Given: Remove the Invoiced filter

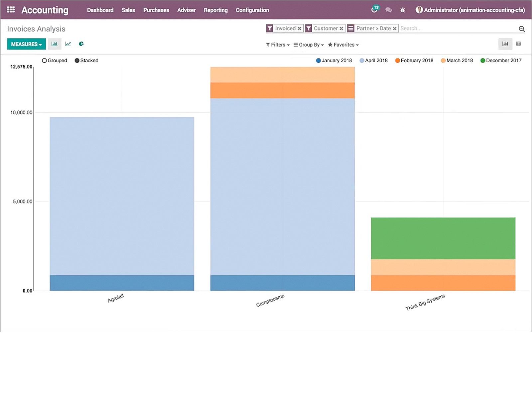Looking at the screenshot, I should pyautogui.click(x=299, y=28).
